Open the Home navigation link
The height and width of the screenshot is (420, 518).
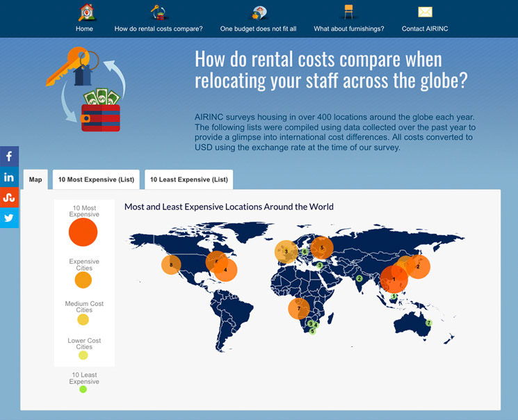[x=84, y=29]
